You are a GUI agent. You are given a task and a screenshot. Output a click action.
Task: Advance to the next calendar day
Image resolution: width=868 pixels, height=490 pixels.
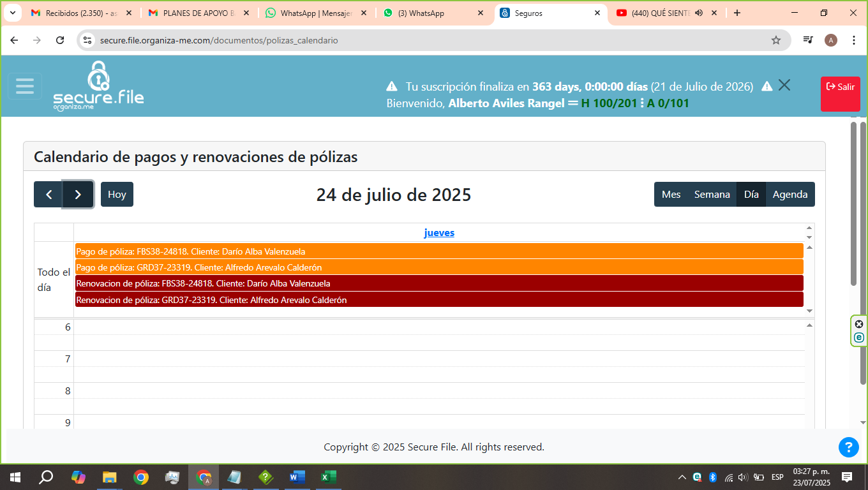78,195
